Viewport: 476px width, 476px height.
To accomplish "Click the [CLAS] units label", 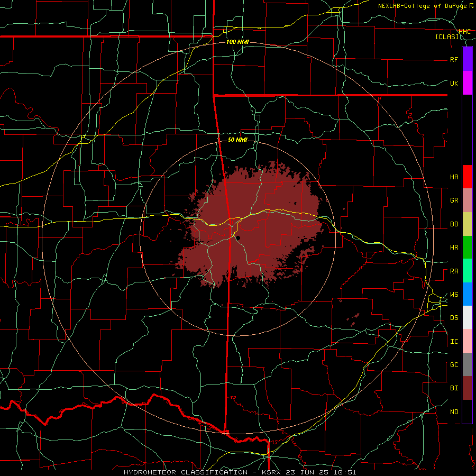I will [x=447, y=36].
